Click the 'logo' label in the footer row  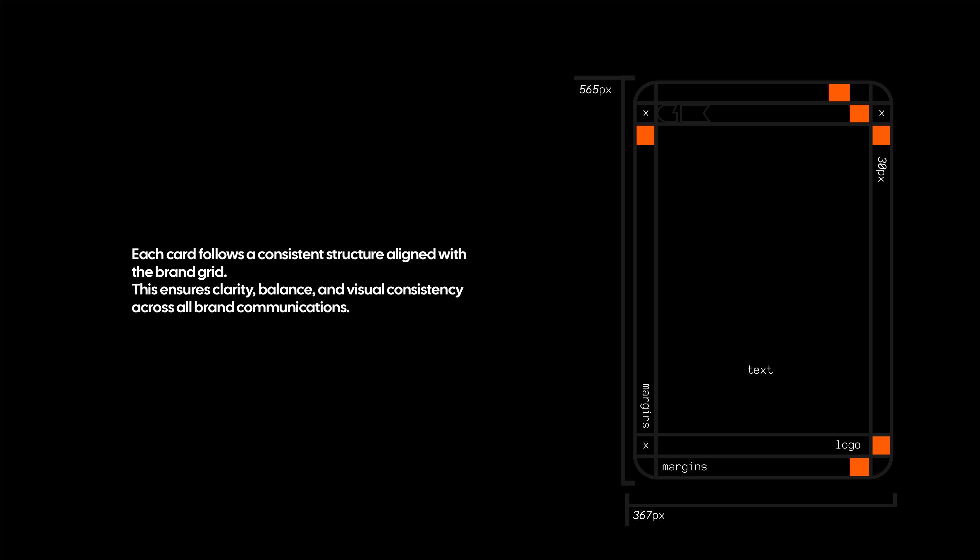coord(848,445)
